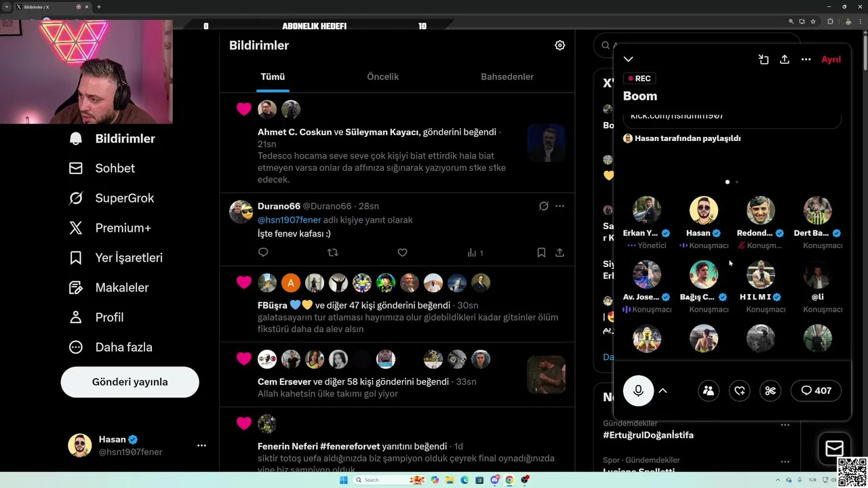Open a new browser tab
This screenshot has width=868, height=488.
point(99,7)
